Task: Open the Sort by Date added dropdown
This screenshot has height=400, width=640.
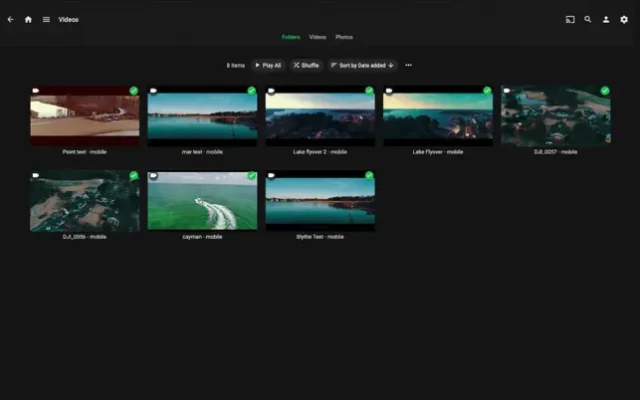Action: (x=362, y=65)
